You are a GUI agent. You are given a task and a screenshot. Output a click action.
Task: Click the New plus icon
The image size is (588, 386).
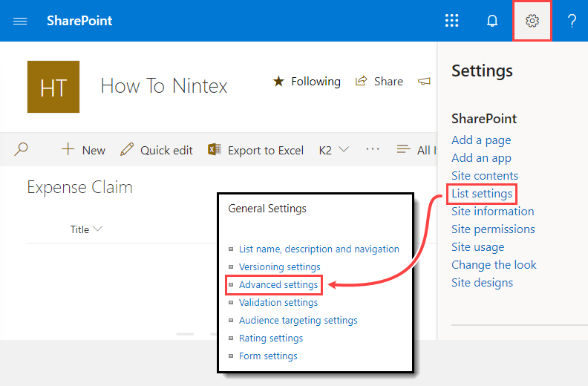[68, 149]
